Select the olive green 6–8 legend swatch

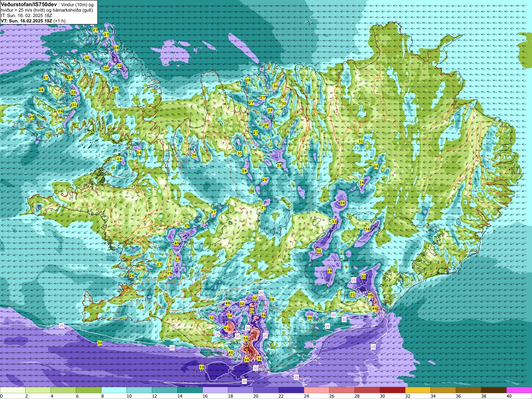tap(89, 390)
